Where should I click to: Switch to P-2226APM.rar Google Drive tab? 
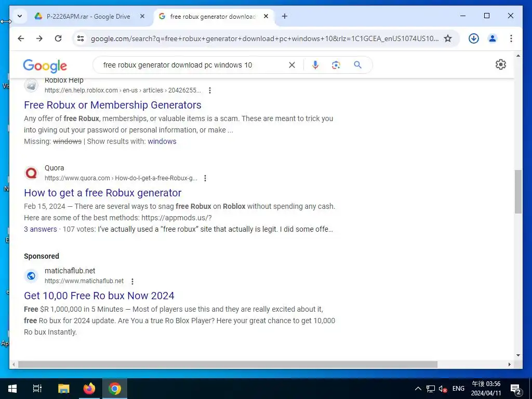pos(88,16)
